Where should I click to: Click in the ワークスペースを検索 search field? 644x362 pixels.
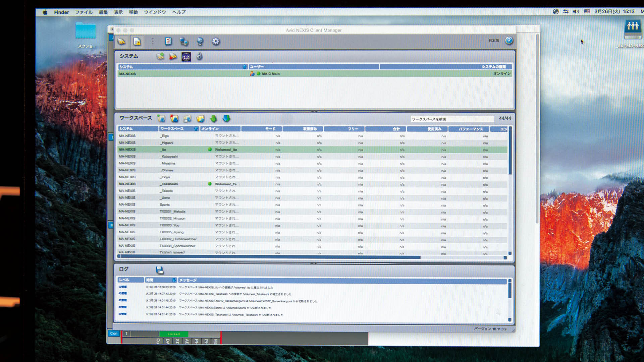click(x=452, y=119)
